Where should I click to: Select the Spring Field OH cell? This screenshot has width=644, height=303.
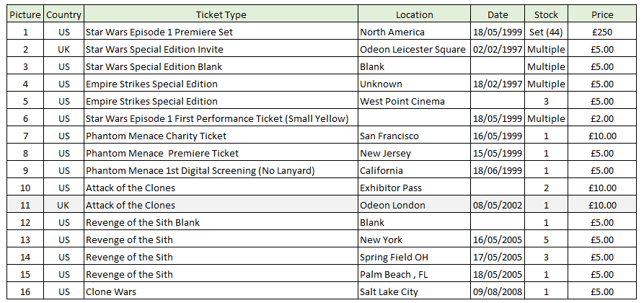pyautogui.click(x=415, y=257)
